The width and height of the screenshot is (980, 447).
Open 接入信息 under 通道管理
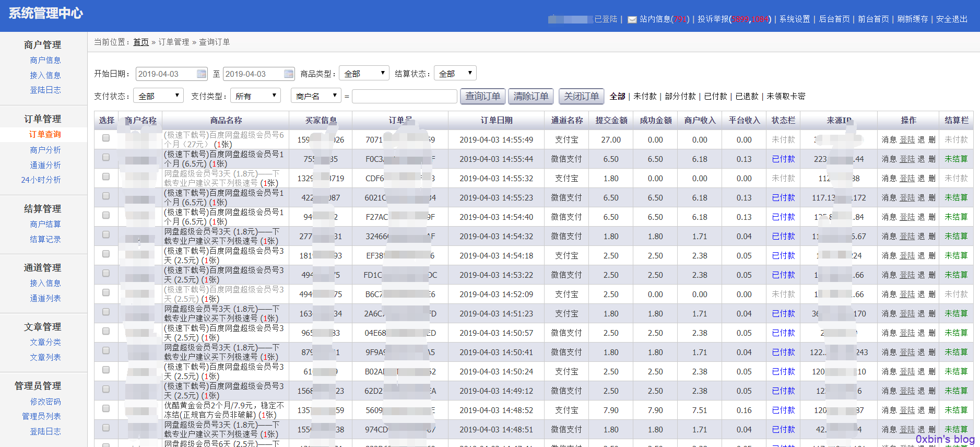(45, 283)
